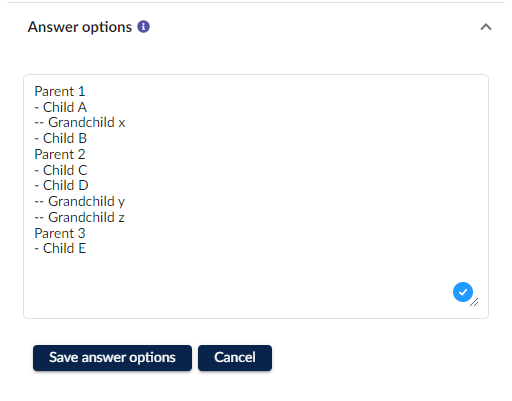512x401 pixels.
Task: Place the cursor on the Grandchild x line
Action: [80, 122]
